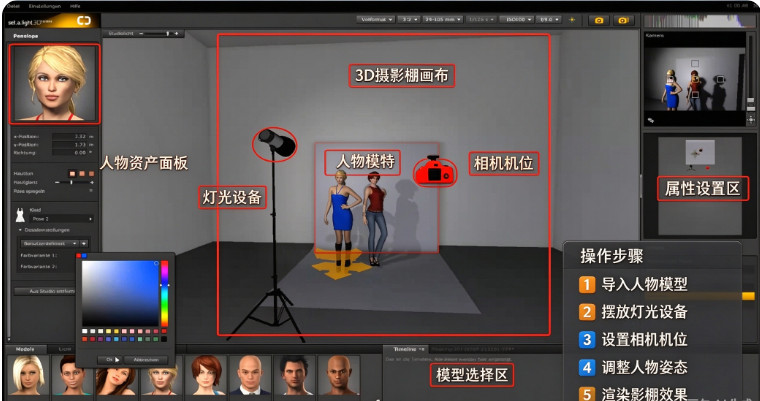Choose the purple preset swatch
Viewport: 760px width, 401px height.
tap(100, 338)
